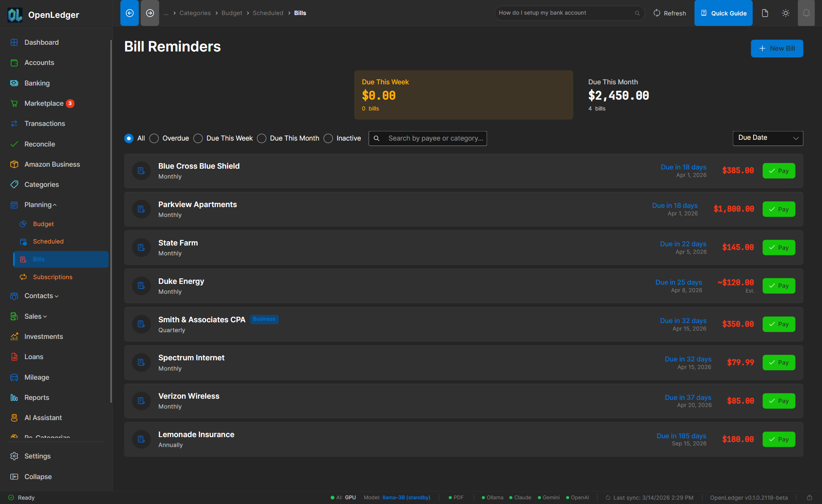Select the Overdue filter radio button

[x=154, y=138]
